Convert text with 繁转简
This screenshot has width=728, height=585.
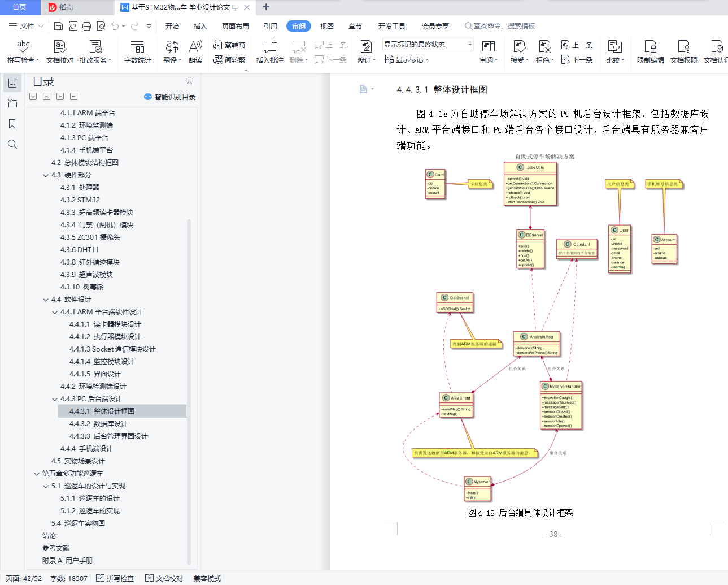[x=229, y=45]
